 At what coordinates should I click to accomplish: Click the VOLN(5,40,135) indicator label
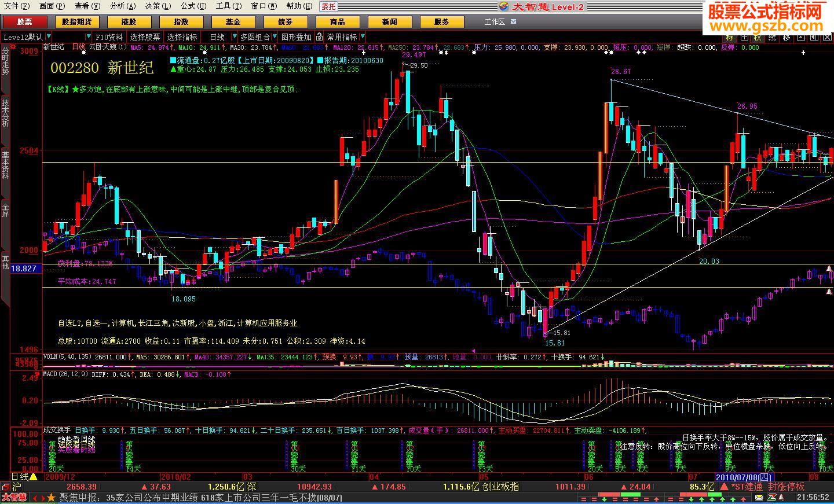(67, 357)
